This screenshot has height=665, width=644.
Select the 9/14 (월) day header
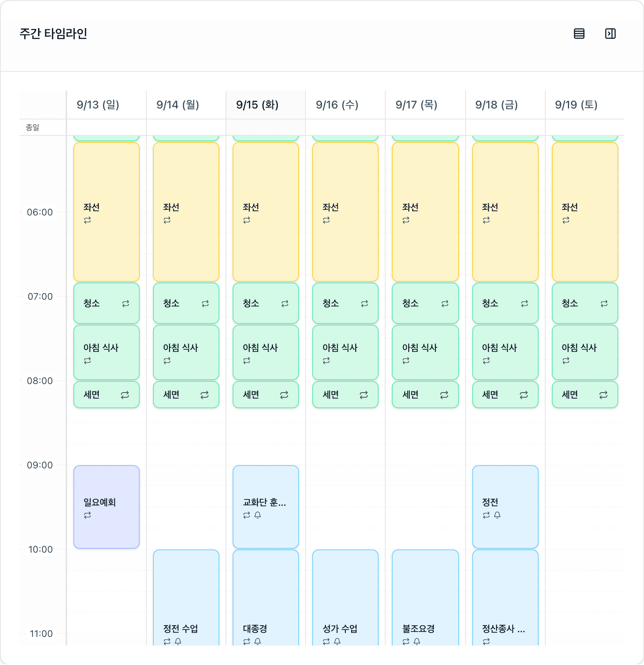tap(186, 105)
